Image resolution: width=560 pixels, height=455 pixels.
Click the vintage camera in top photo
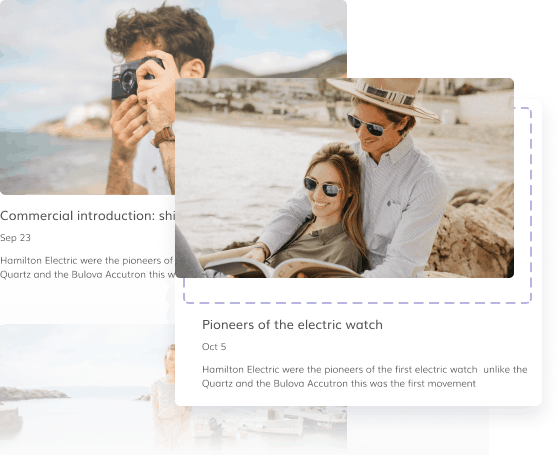133,79
